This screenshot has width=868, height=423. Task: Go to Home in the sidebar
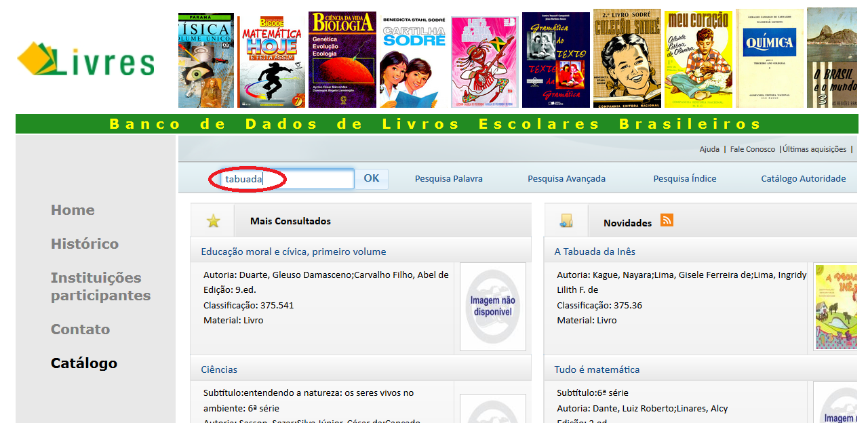pyautogui.click(x=73, y=210)
